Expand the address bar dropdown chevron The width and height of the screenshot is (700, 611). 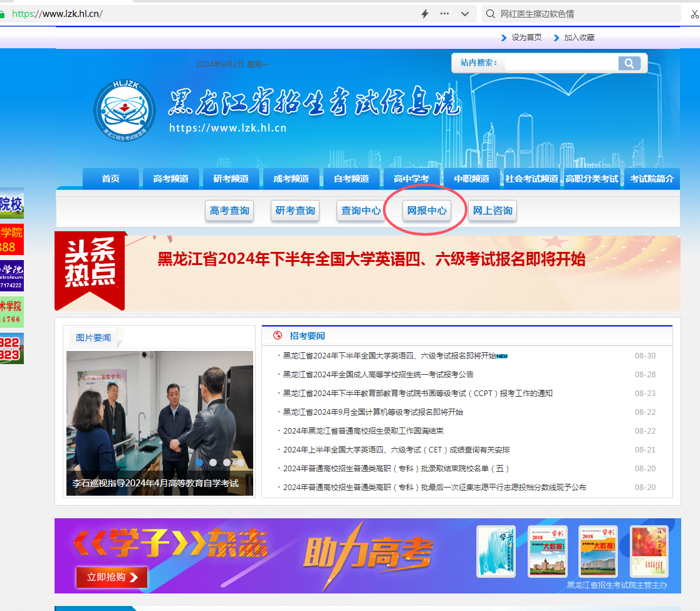[x=464, y=14]
